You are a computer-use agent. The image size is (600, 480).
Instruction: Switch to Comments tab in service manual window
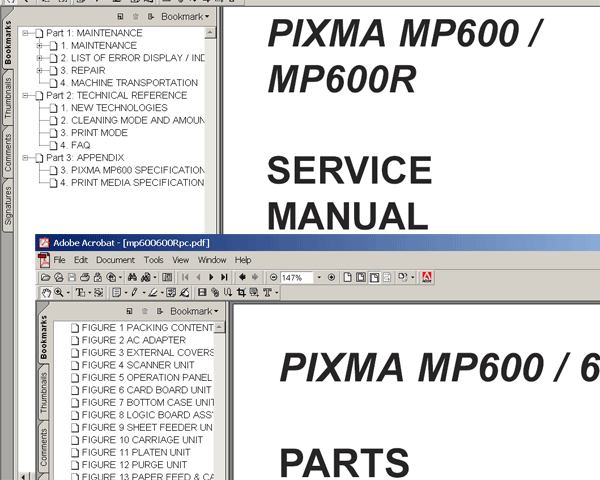pyautogui.click(x=8, y=153)
